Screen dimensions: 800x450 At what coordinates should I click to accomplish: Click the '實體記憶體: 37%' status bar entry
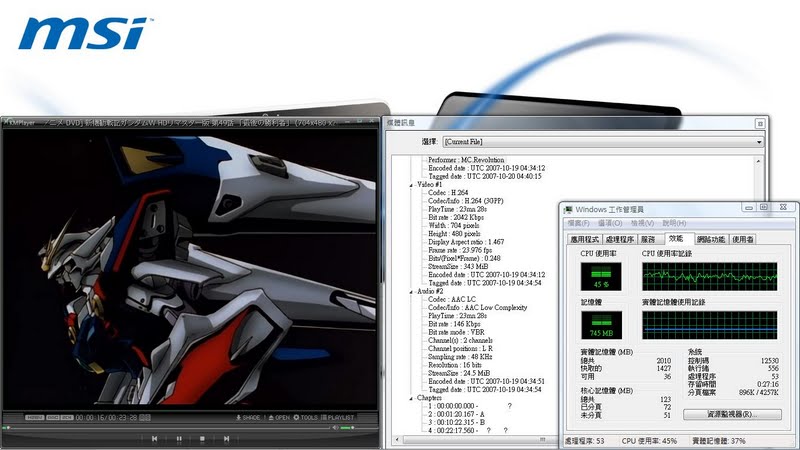point(718,441)
